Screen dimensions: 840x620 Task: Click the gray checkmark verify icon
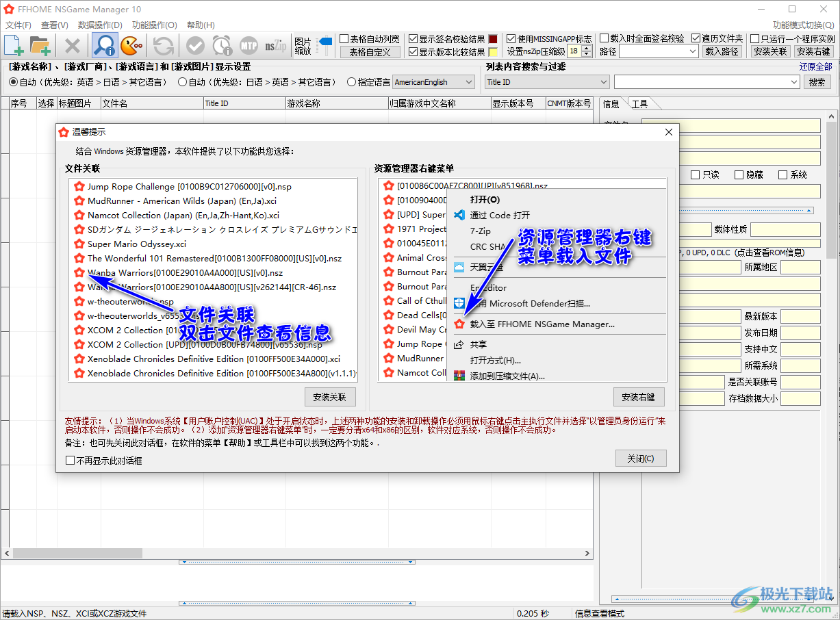click(195, 46)
